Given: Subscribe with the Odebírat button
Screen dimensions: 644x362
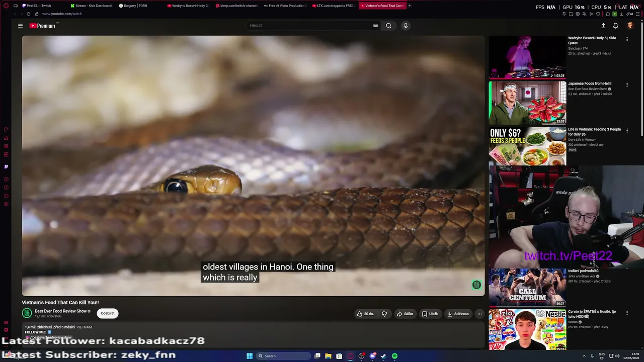Looking at the screenshot, I should coord(108,313).
